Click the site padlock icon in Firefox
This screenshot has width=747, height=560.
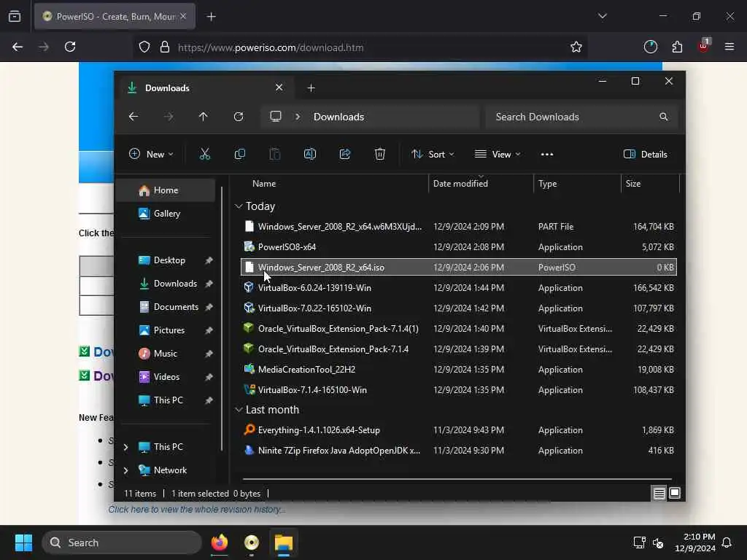coord(165,47)
